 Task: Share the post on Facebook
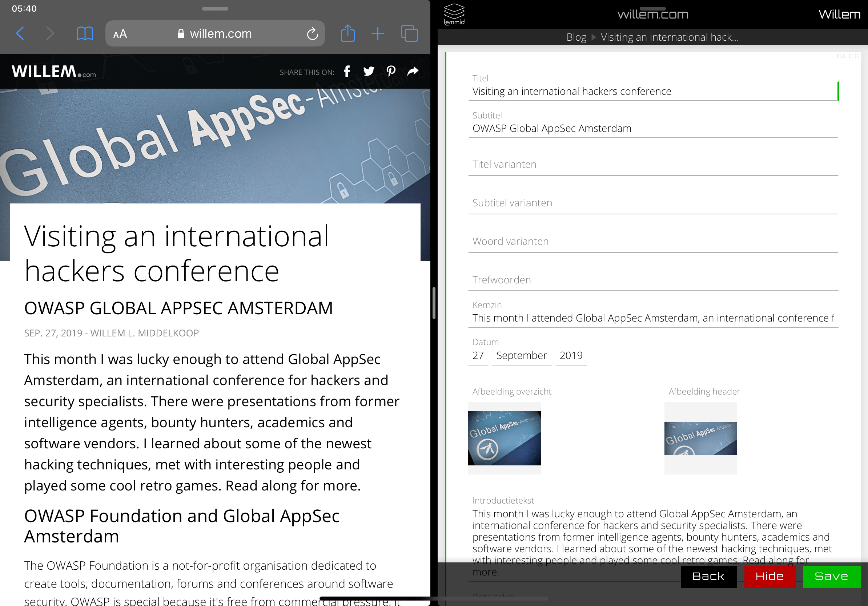click(347, 72)
